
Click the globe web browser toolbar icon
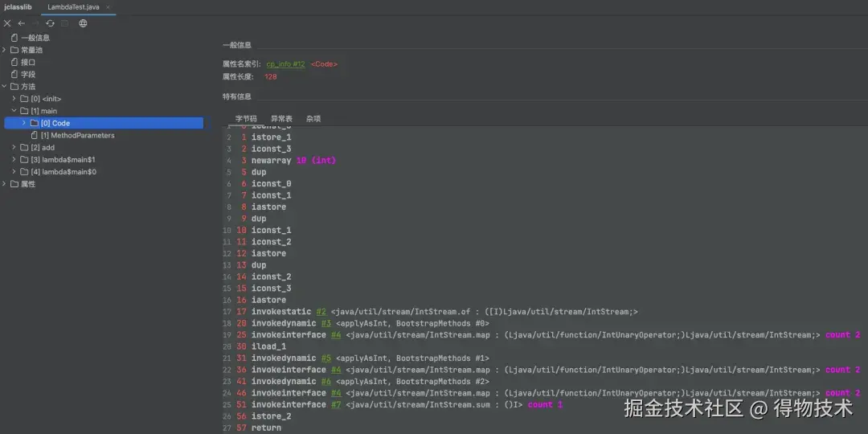[x=83, y=23]
